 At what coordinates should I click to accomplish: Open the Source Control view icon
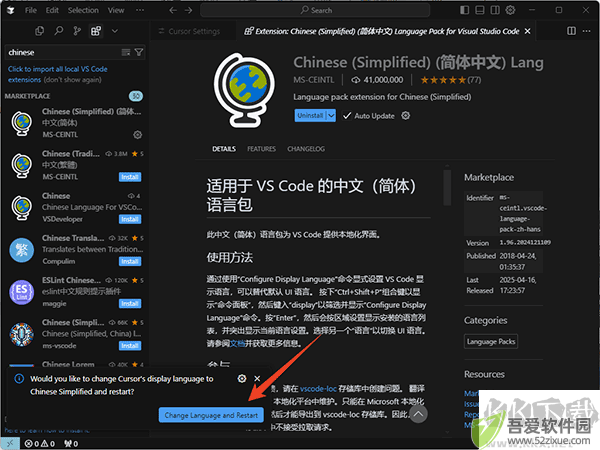[x=77, y=31]
